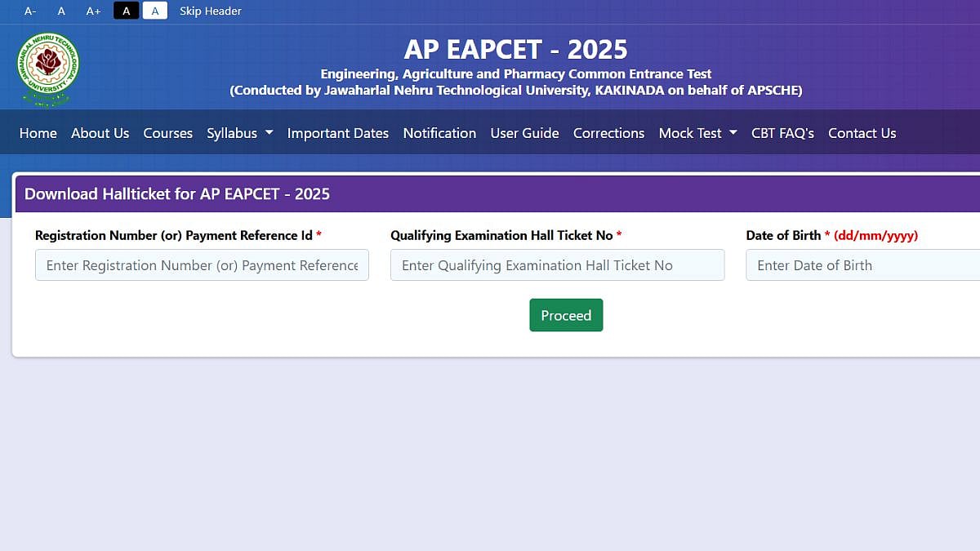Click 'Date of Birth' label text
Screen dimensions: 980x551
tap(783, 235)
